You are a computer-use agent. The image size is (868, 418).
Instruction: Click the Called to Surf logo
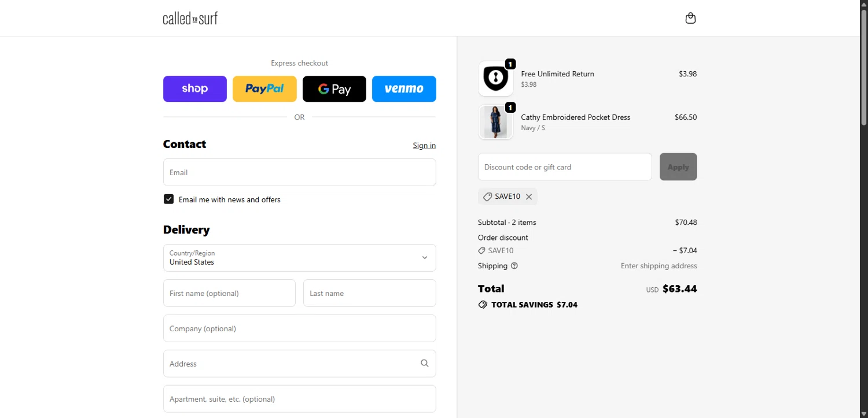click(x=190, y=18)
